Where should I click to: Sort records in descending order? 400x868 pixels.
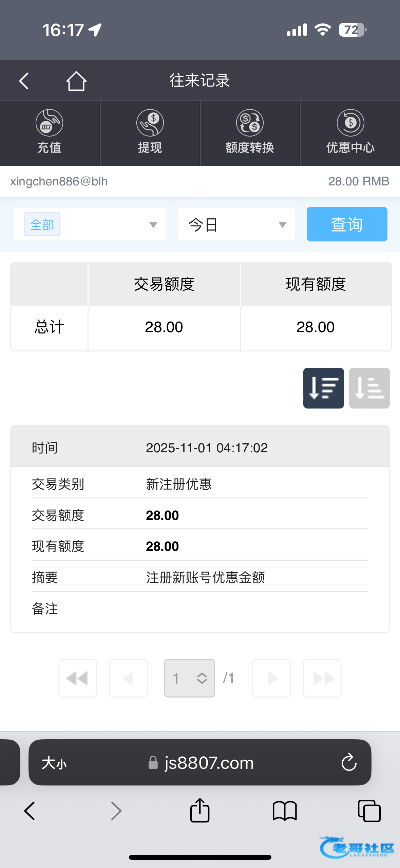pyautogui.click(x=323, y=388)
